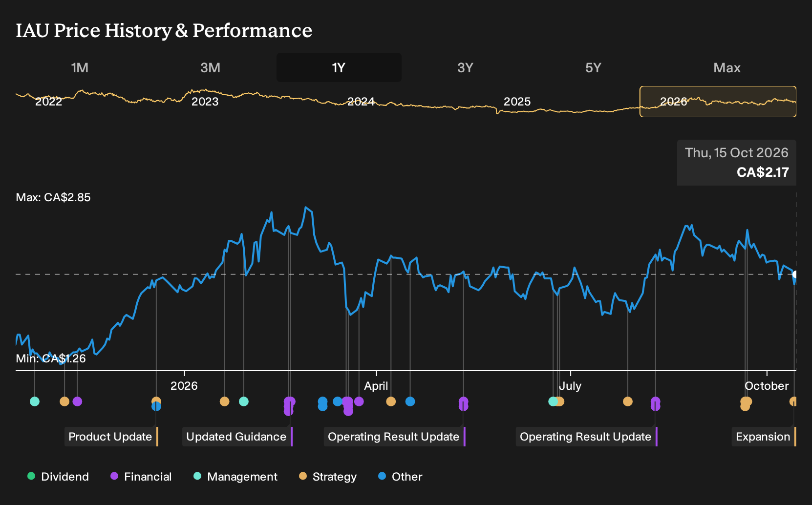This screenshot has width=812, height=505.
Task: Select the purple Financial marker before the 2026 label
Action: tap(77, 401)
